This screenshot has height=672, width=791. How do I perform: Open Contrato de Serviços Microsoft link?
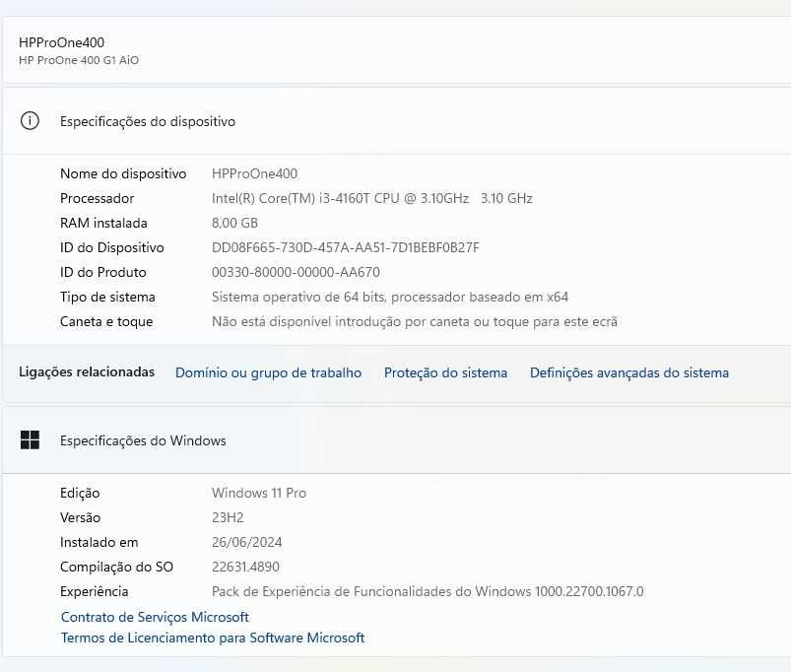(x=155, y=617)
